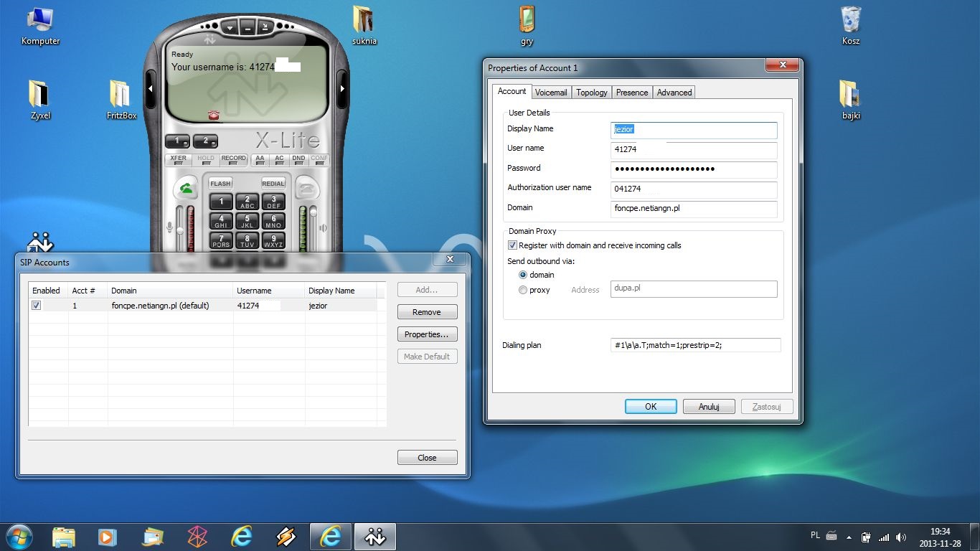Viewport: 980px width, 551px height.
Task: Open the Windows Start menu
Action: 19,536
